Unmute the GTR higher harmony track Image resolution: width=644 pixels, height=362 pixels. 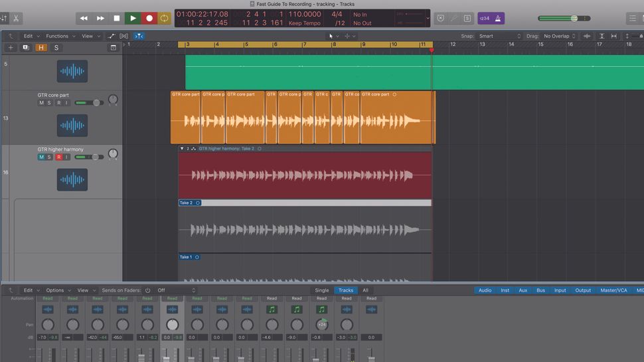point(41,157)
